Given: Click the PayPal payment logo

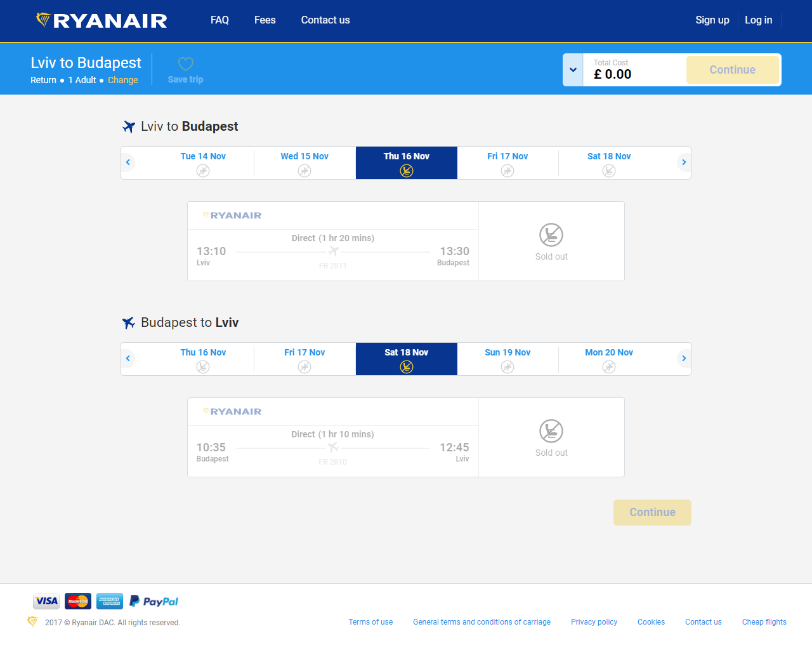Looking at the screenshot, I should coord(154,601).
